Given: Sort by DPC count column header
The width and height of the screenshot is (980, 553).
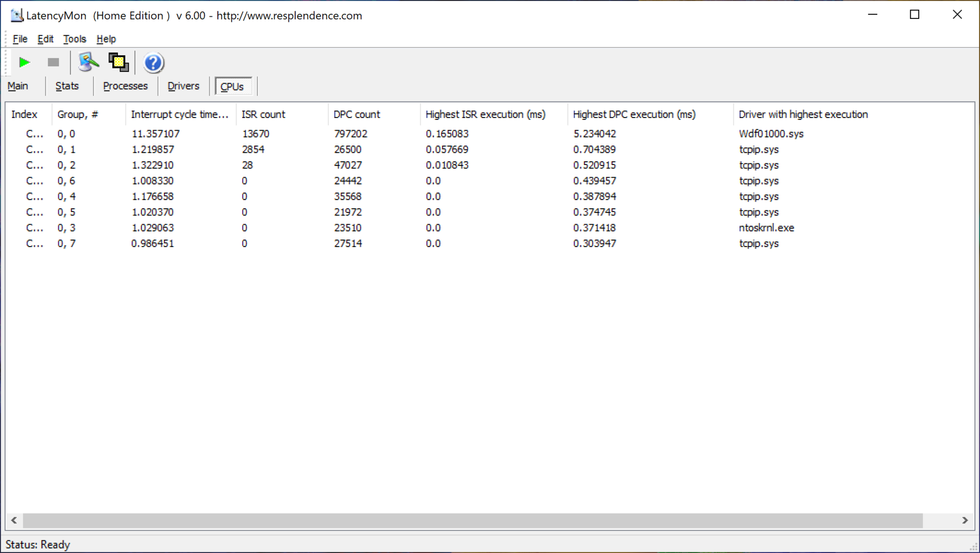Looking at the screenshot, I should pos(356,114).
